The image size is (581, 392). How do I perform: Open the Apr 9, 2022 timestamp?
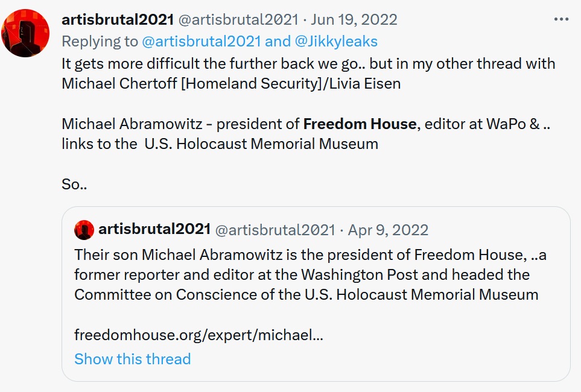(x=388, y=230)
